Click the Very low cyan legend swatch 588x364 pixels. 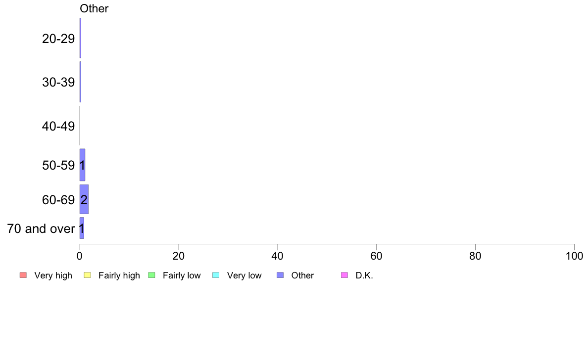(x=216, y=275)
